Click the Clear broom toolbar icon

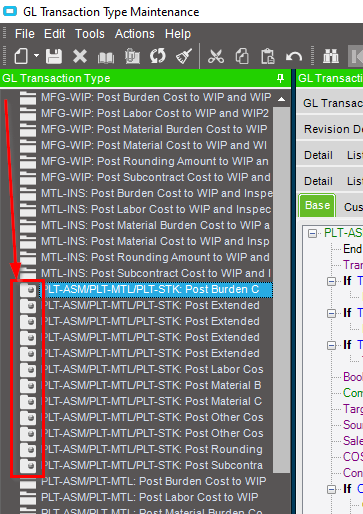pos(184,56)
